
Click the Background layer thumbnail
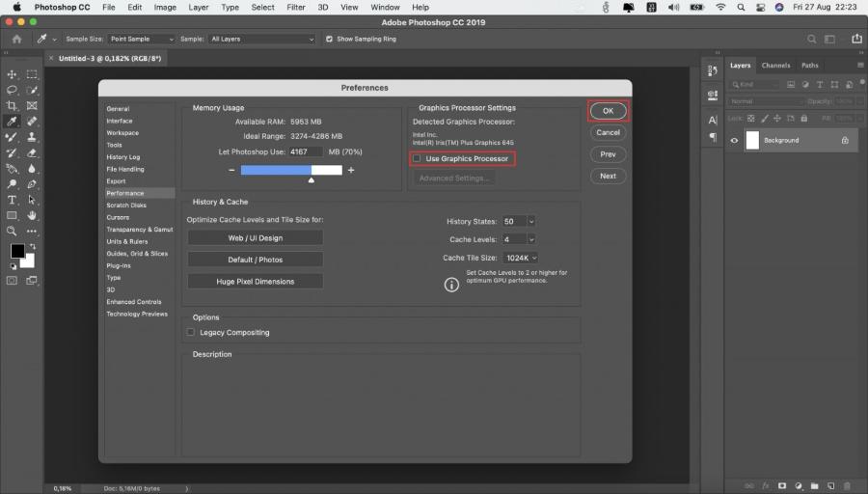pyautogui.click(x=752, y=140)
